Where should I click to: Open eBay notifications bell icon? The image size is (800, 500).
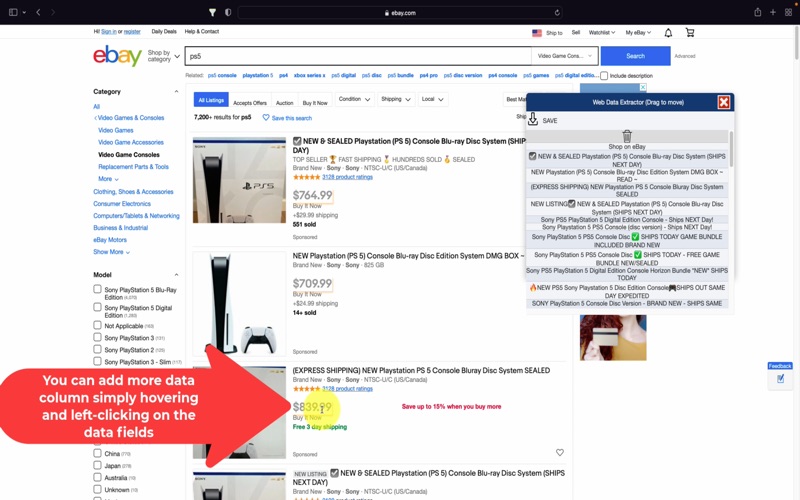click(668, 33)
